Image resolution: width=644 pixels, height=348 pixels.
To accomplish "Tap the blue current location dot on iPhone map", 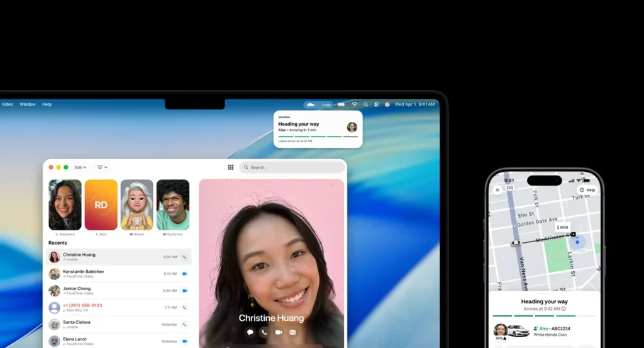I will tap(577, 242).
